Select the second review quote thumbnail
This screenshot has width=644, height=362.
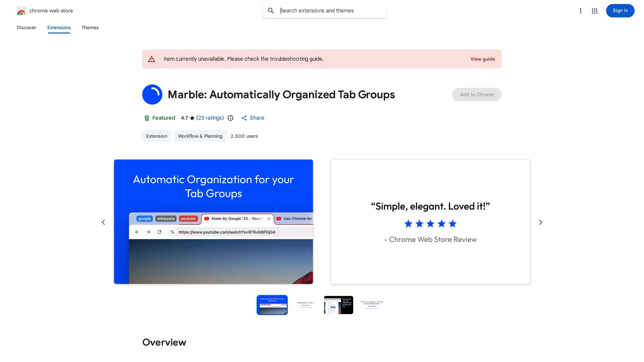[x=305, y=305]
